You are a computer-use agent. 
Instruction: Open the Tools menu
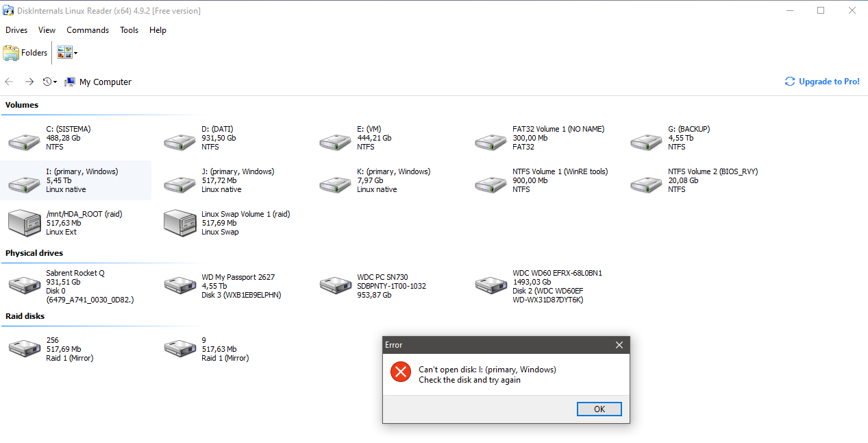(129, 30)
